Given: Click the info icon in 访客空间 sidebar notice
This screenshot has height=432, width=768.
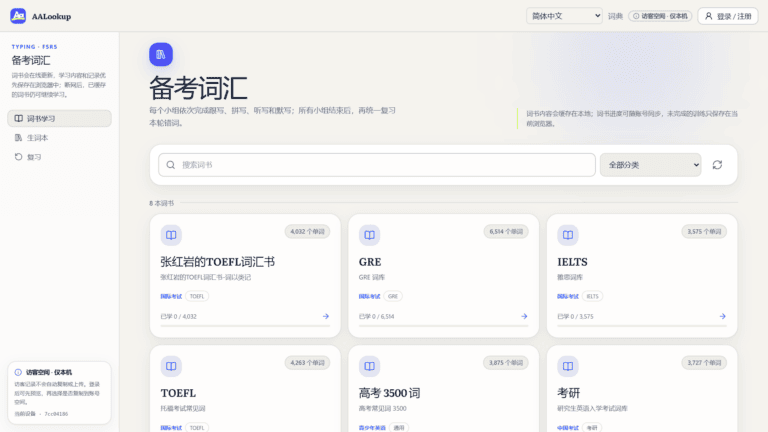Looking at the screenshot, I should [18, 372].
